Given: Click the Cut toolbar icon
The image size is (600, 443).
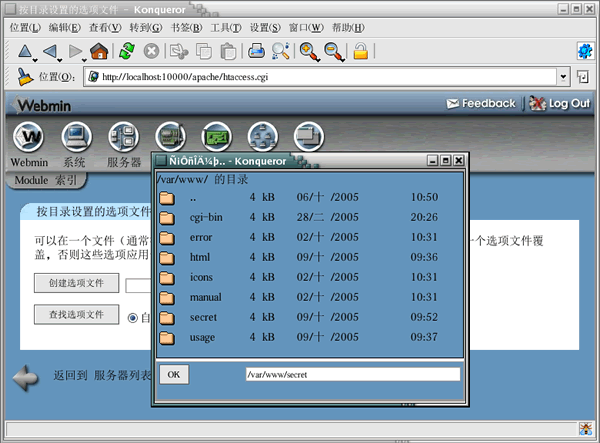Looking at the screenshot, I should [179, 51].
